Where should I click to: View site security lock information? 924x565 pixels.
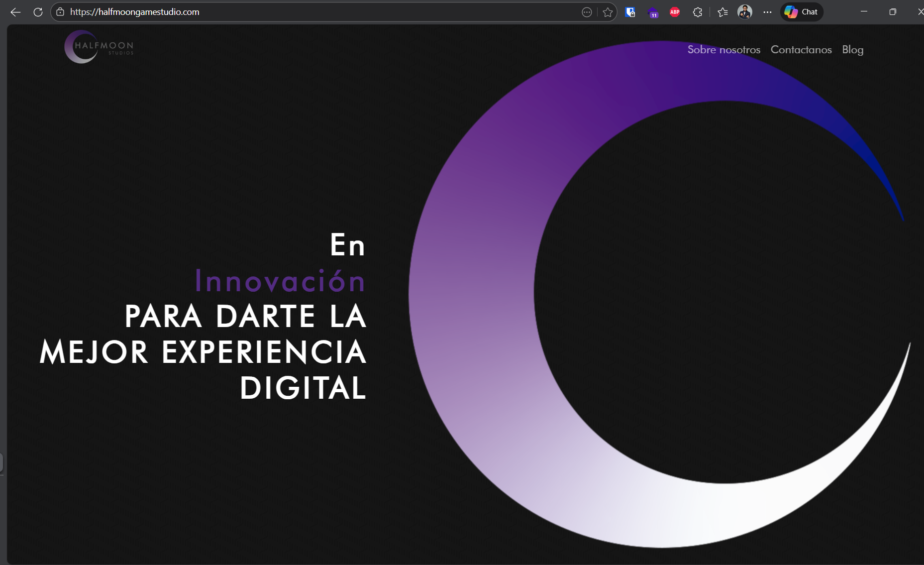(x=60, y=12)
